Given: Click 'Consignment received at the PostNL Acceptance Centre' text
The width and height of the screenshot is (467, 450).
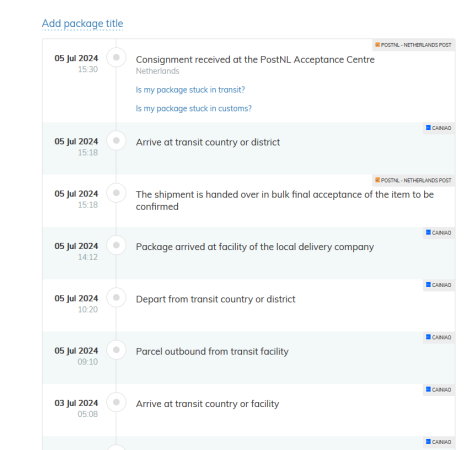Looking at the screenshot, I should 255,60.
